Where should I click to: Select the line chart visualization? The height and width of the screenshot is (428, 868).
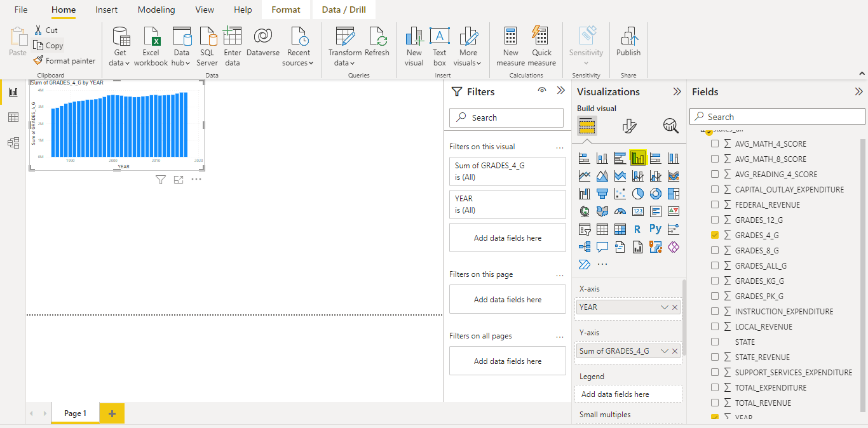[x=585, y=175]
